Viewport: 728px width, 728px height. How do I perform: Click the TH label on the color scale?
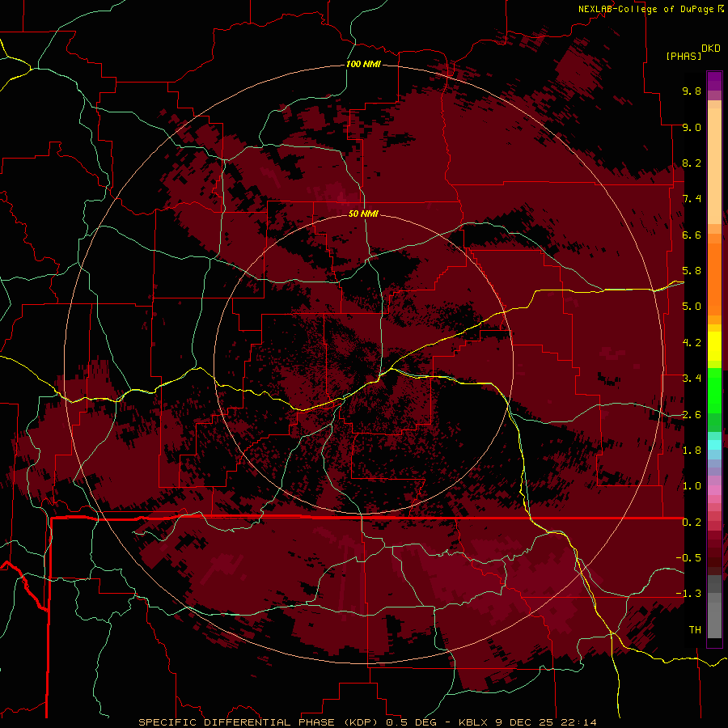pyautogui.click(x=695, y=630)
